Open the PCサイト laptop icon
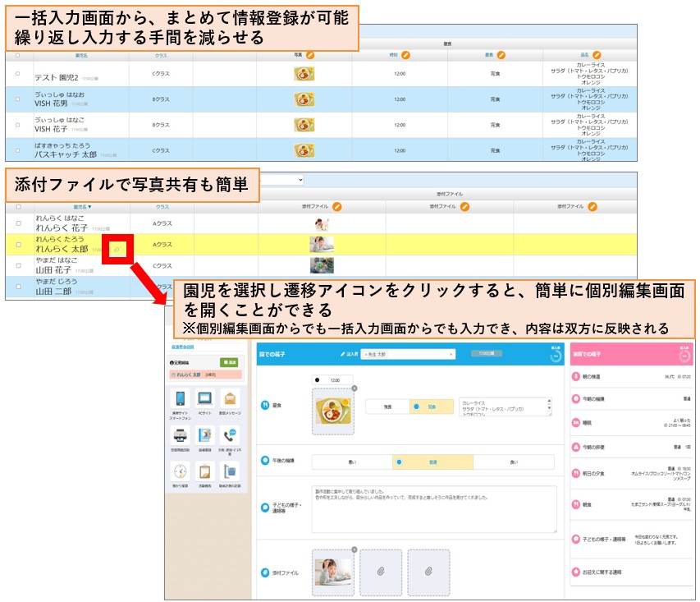Screen dimensions: 700x602 click(205, 398)
